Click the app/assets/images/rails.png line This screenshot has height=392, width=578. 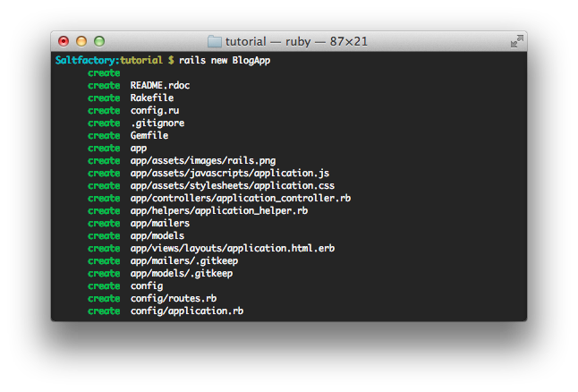pyautogui.click(x=203, y=161)
